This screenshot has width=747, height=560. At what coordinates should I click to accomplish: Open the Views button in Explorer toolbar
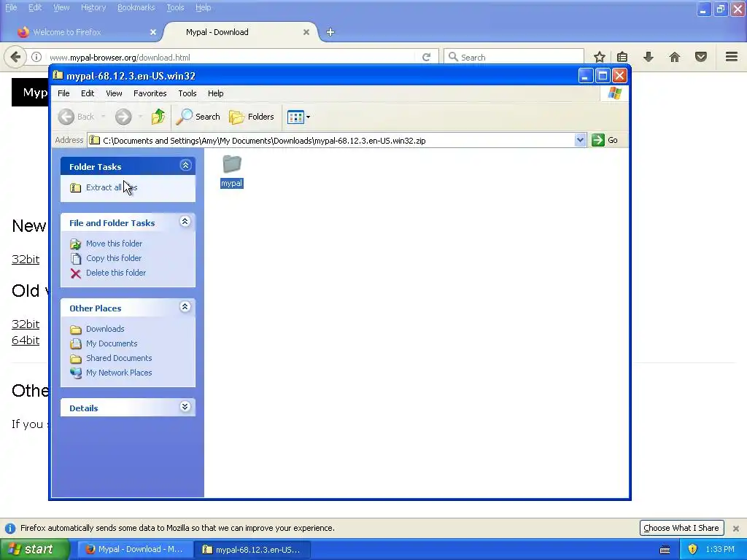tap(295, 117)
